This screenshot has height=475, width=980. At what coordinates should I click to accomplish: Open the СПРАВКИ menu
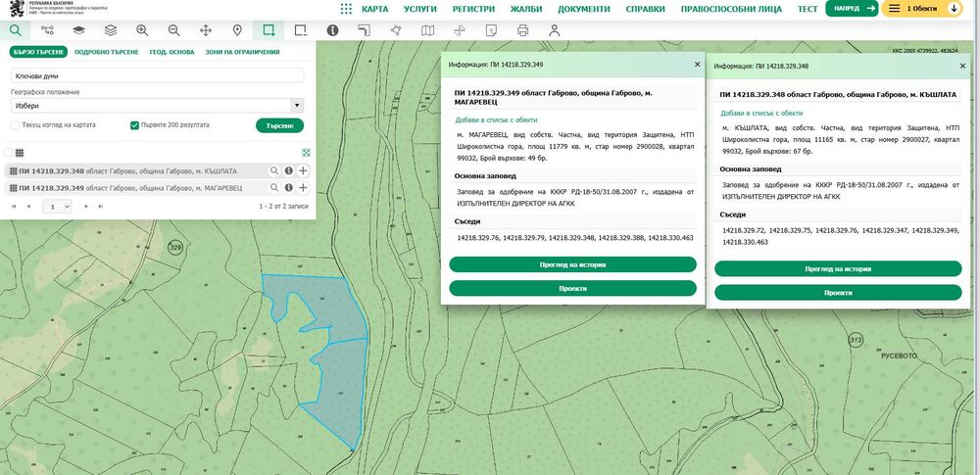645,10
